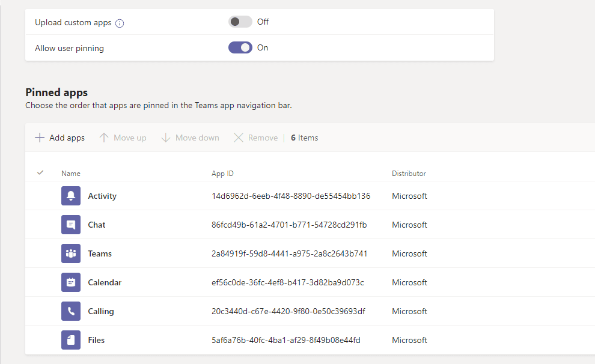This screenshot has width=595, height=364.
Task: Disable the Allow user pinning toggle
Action: point(240,47)
